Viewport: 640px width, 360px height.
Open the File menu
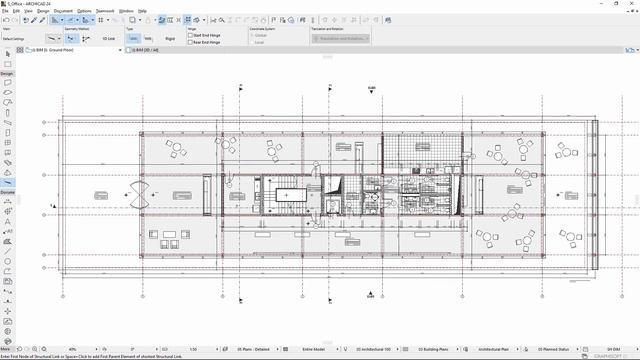[x=5, y=11]
